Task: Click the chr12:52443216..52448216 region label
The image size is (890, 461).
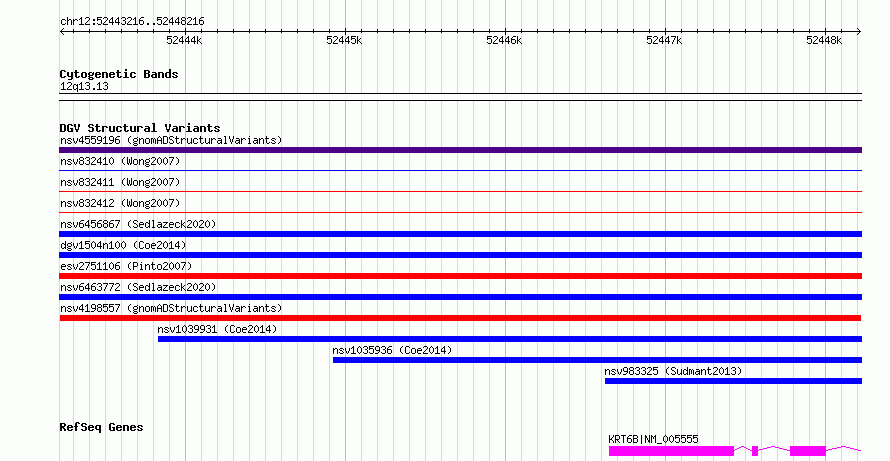Action: (x=132, y=22)
